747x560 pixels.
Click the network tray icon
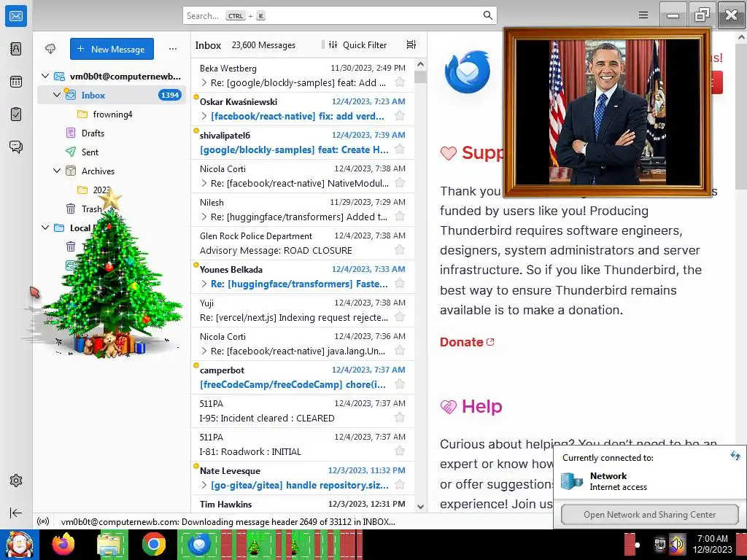pyautogui.click(x=659, y=544)
